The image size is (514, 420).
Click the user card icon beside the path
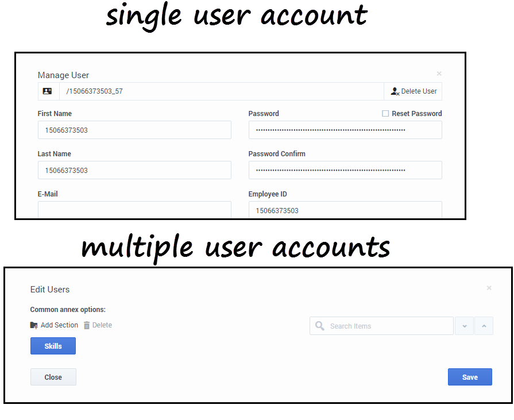point(48,91)
